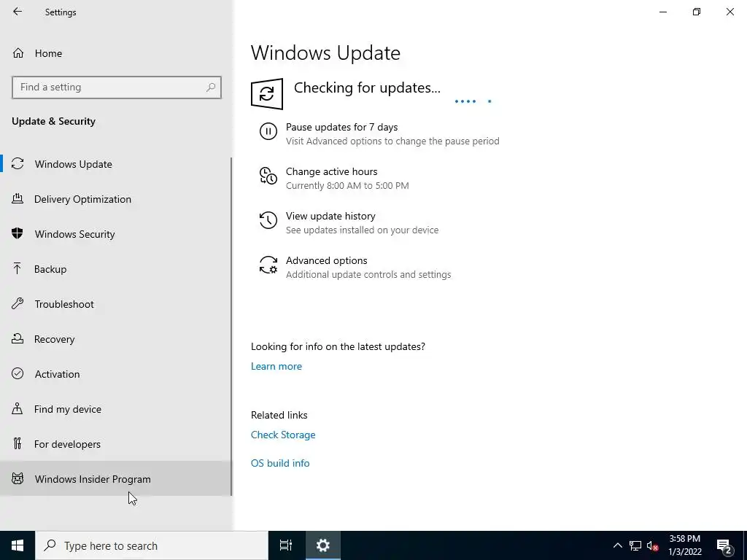Click the For developers tools icon
Viewport: 747px width, 560px height.
coord(18,443)
